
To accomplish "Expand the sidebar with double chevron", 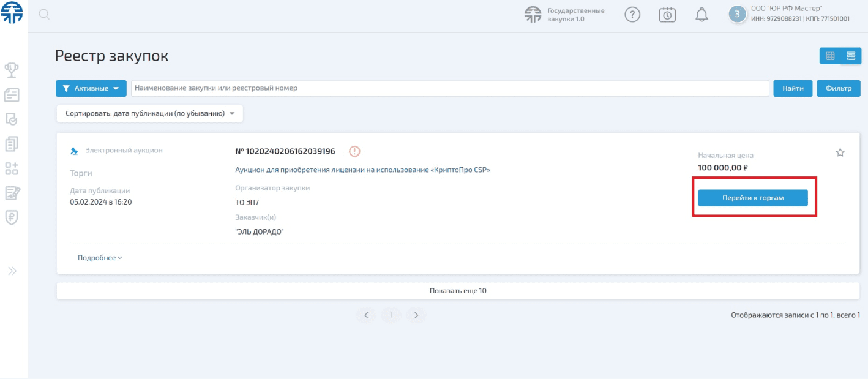I will pos(12,271).
